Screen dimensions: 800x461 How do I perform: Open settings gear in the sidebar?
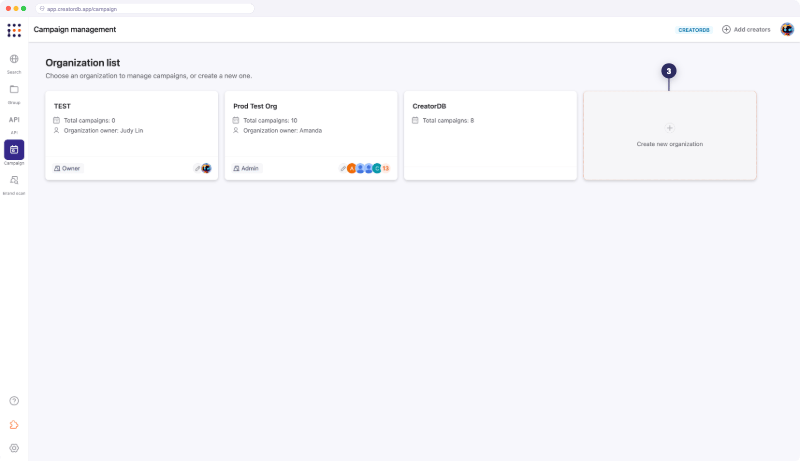(14, 448)
